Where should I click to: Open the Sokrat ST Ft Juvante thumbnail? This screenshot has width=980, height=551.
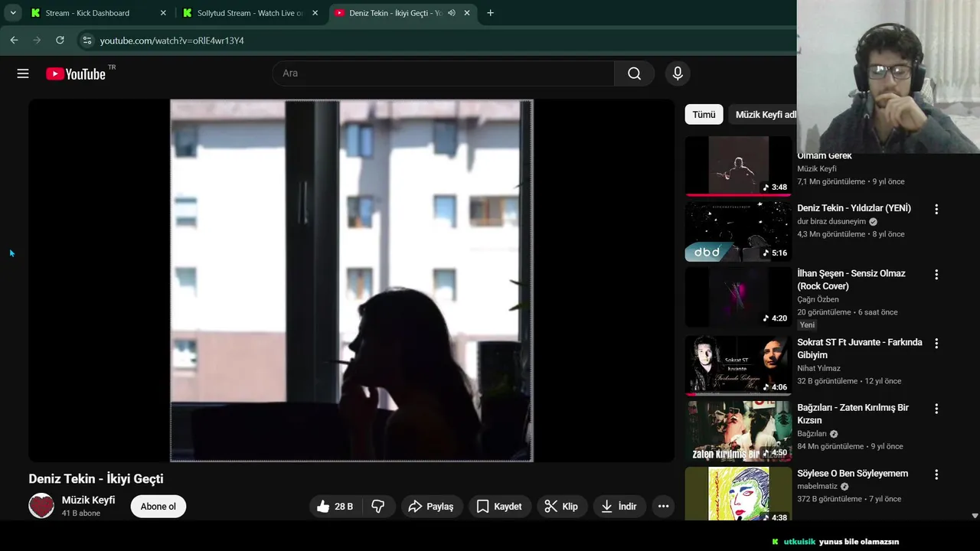[x=738, y=365]
